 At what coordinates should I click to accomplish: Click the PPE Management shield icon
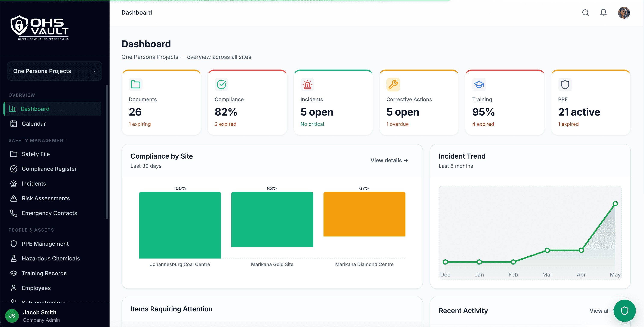pyautogui.click(x=14, y=244)
